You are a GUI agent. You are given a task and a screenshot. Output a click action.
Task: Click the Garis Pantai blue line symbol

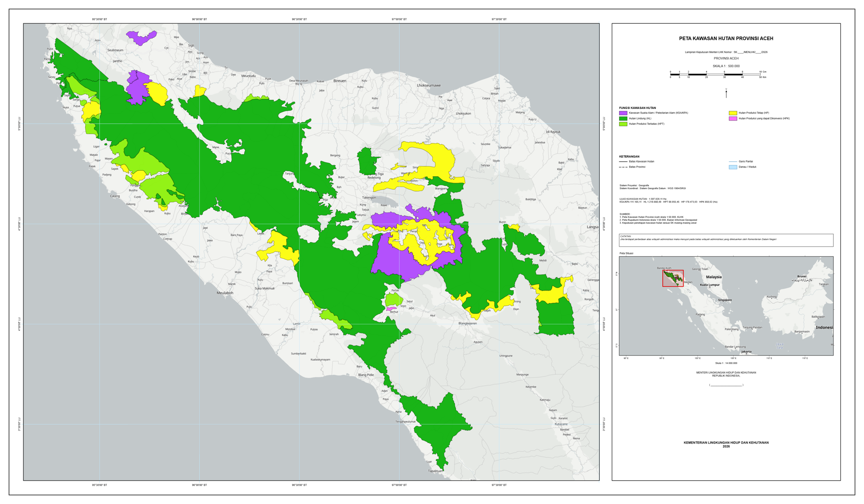(x=733, y=162)
